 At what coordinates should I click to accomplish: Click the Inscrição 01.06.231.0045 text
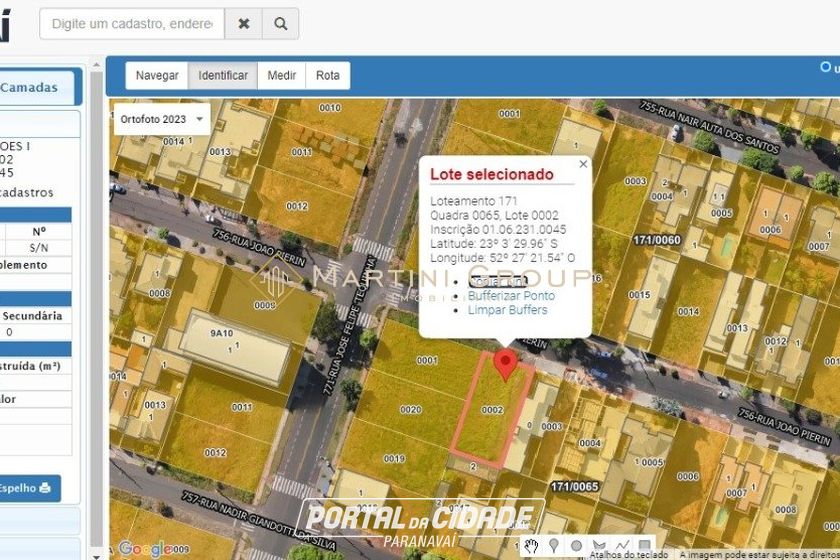pos(498,229)
